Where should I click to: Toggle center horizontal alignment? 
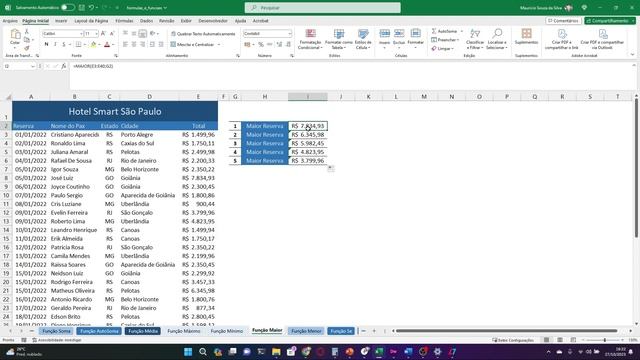pos(134,44)
